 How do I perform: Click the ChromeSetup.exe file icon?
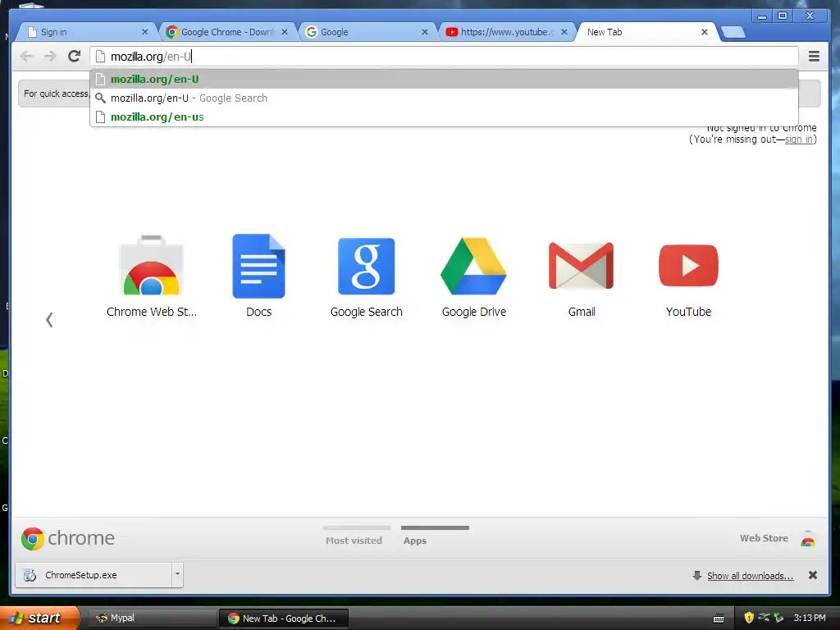click(30, 575)
